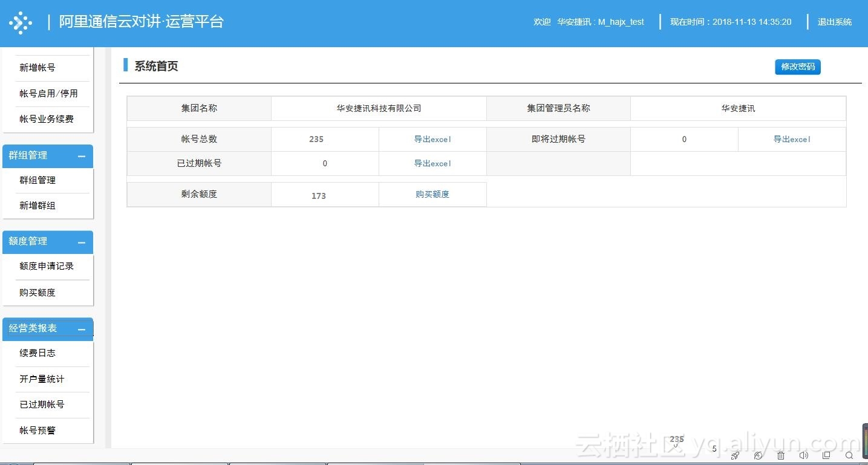Click the 剩余额度 label cell
Viewport: 868px width, 465px height.
(199, 194)
